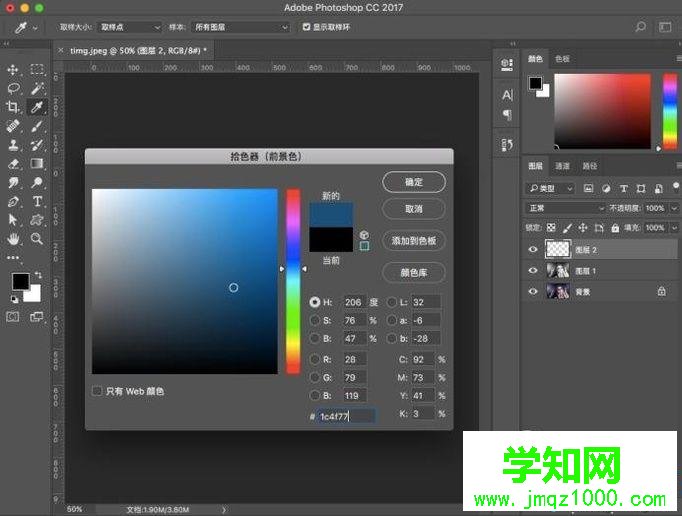This screenshot has height=516, width=682.
Task: Hide the 背景 background layer eye icon
Action: coord(533,291)
